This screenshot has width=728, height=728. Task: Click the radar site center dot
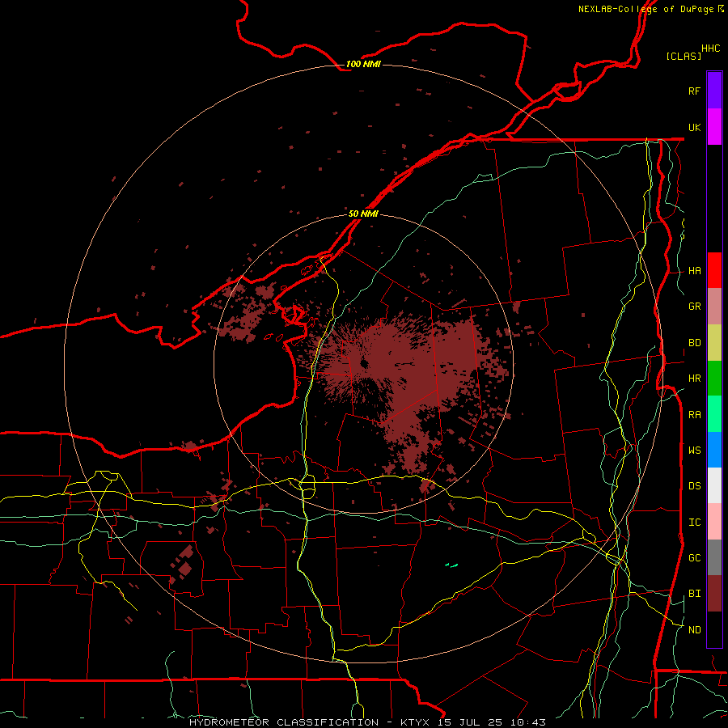coord(364,363)
